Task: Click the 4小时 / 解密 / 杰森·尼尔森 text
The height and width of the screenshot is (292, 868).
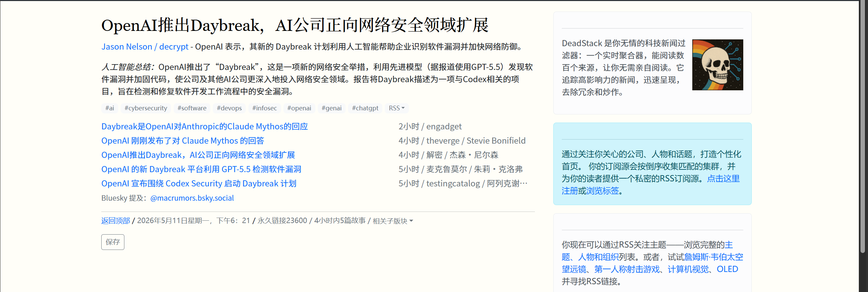Action: (448, 155)
